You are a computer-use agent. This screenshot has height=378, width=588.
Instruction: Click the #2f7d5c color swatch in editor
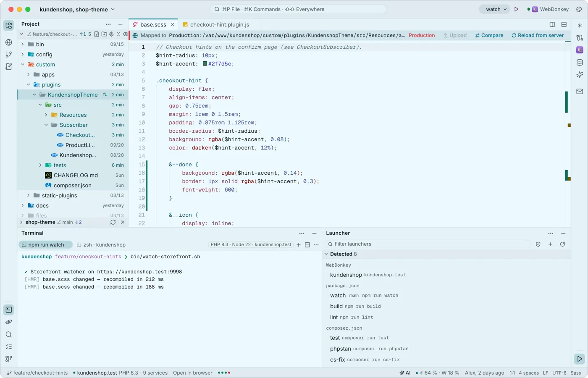[205, 64]
